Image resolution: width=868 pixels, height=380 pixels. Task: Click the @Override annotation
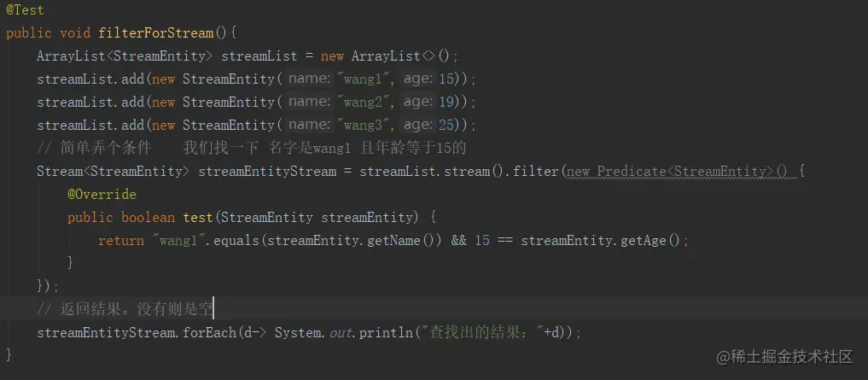(102, 195)
